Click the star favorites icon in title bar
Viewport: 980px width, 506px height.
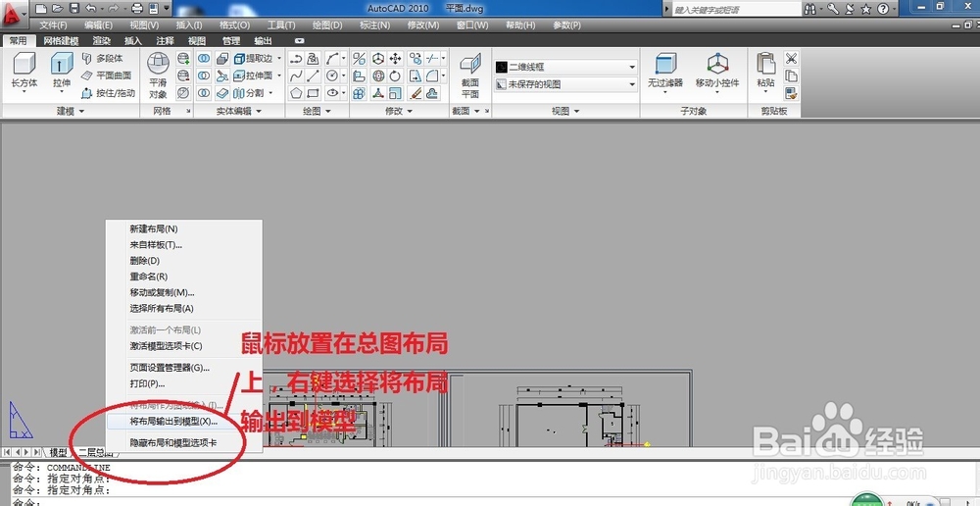tap(866, 9)
